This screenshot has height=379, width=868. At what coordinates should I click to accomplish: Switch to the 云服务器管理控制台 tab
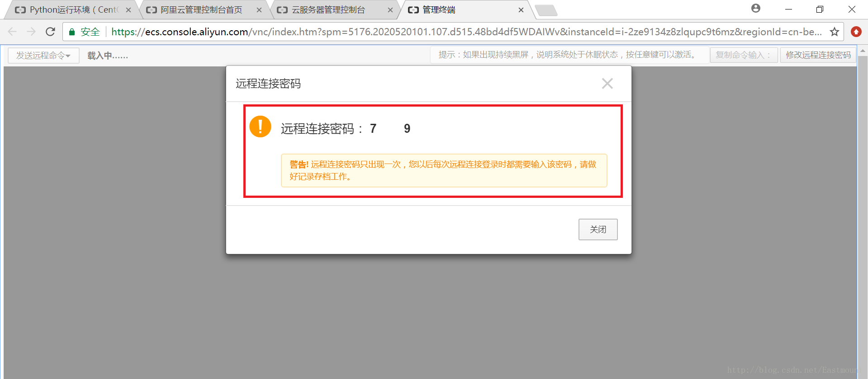click(x=328, y=9)
